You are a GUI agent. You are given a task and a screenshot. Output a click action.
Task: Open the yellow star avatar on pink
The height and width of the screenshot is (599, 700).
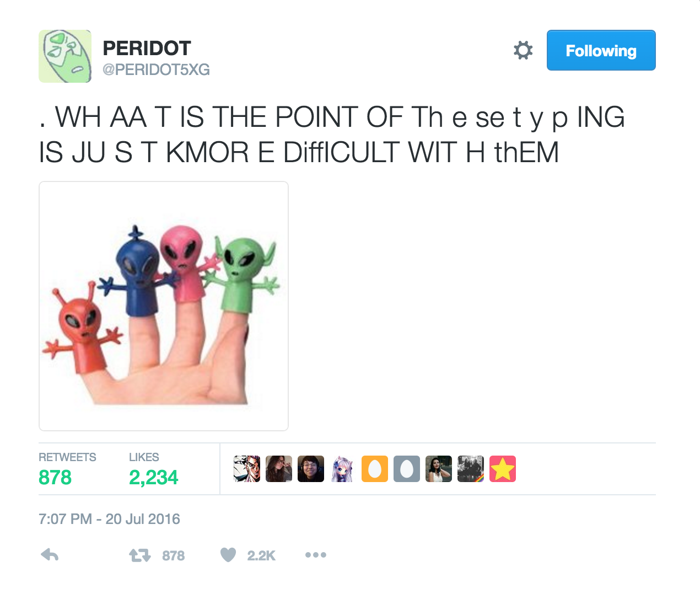tap(503, 469)
